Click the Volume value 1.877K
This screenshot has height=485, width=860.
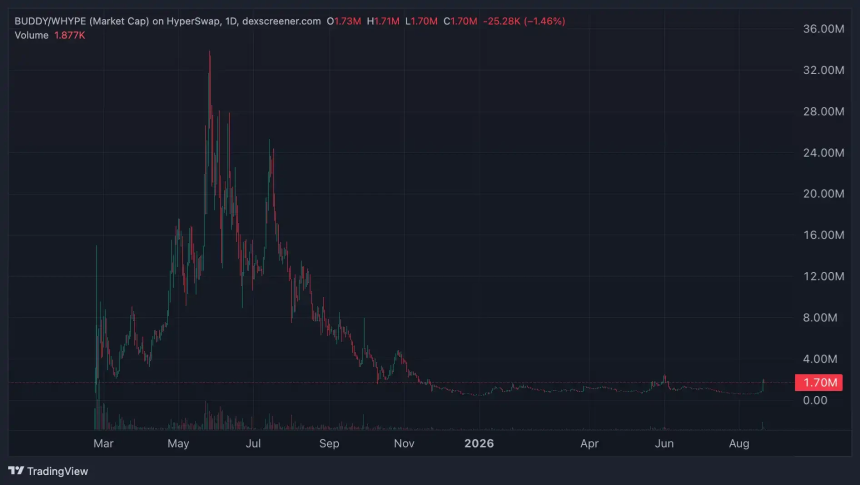pos(70,35)
